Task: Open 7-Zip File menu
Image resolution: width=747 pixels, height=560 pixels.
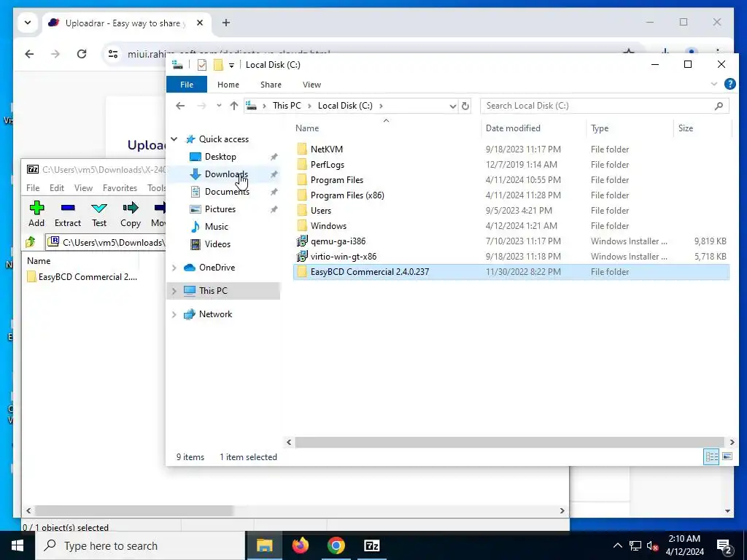Action: point(33,187)
